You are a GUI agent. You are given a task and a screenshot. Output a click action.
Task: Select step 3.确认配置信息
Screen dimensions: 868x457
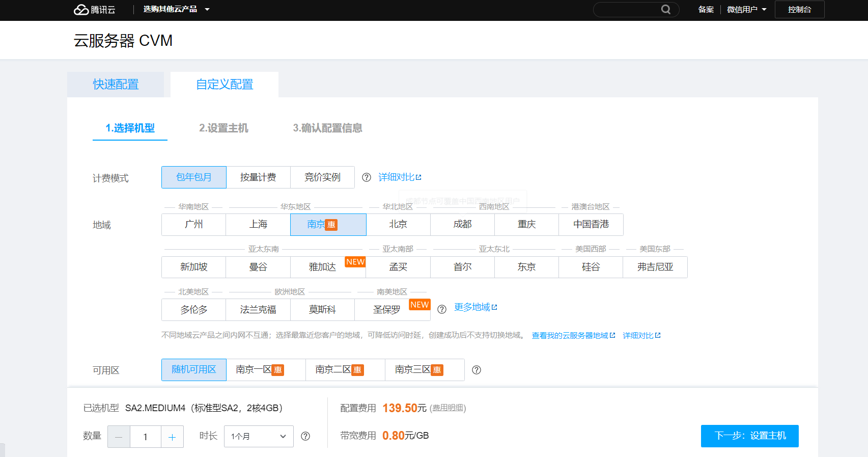pyautogui.click(x=327, y=128)
